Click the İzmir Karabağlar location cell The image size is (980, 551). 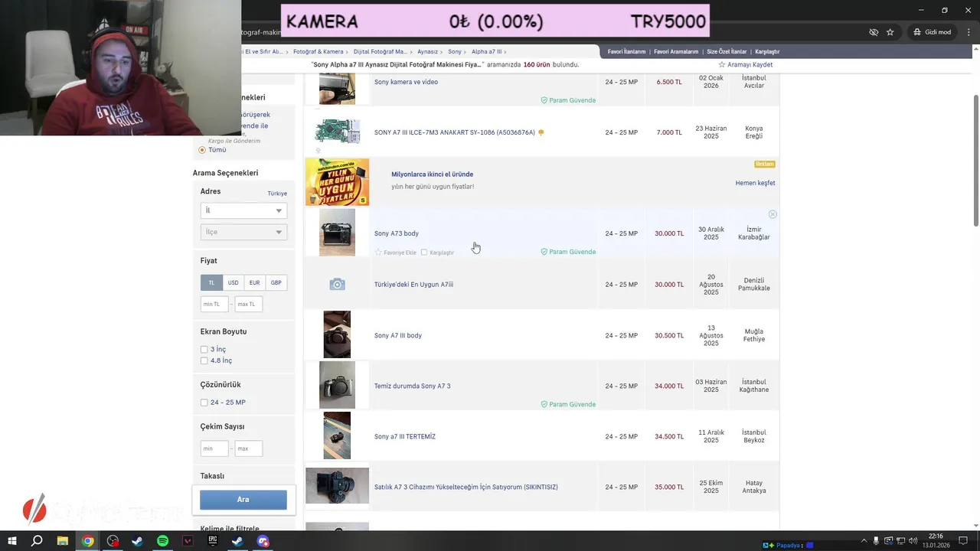(754, 233)
